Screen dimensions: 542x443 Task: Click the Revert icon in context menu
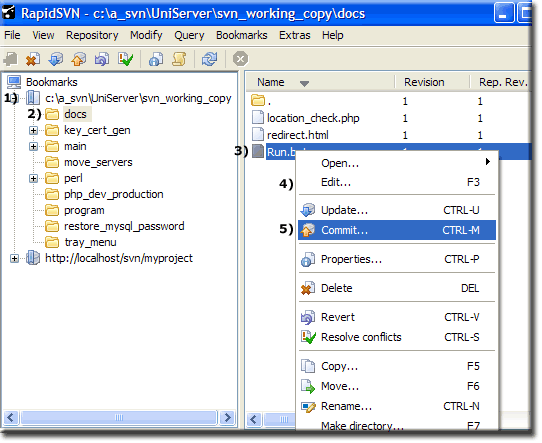308,317
